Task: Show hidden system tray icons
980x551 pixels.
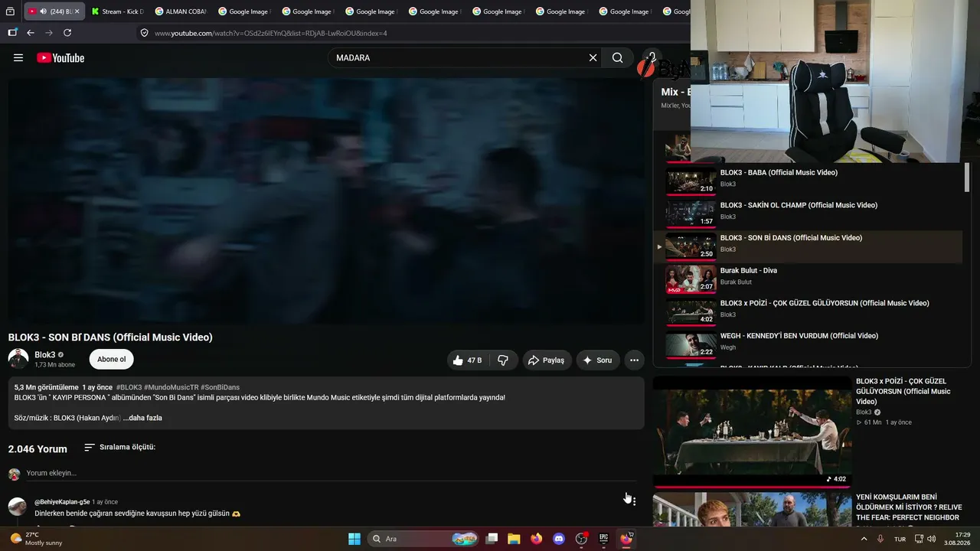Action: (x=864, y=539)
